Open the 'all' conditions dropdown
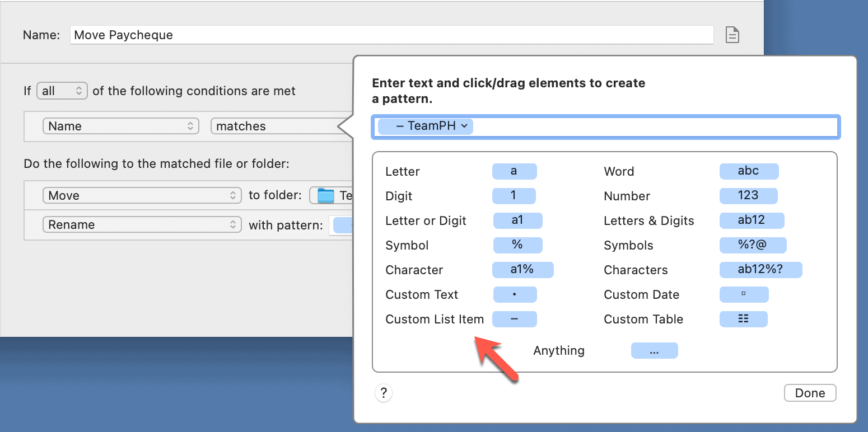The image size is (868, 432). [62, 91]
